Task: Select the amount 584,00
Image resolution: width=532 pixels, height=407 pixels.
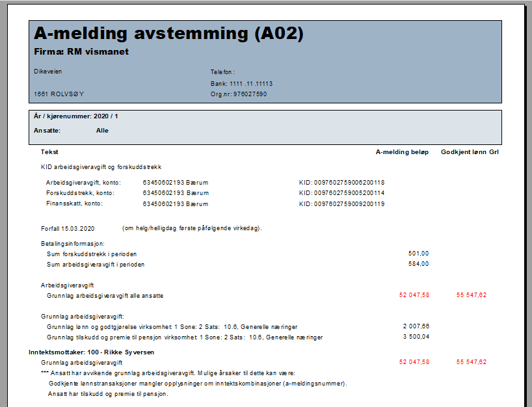Action: [x=418, y=264]
